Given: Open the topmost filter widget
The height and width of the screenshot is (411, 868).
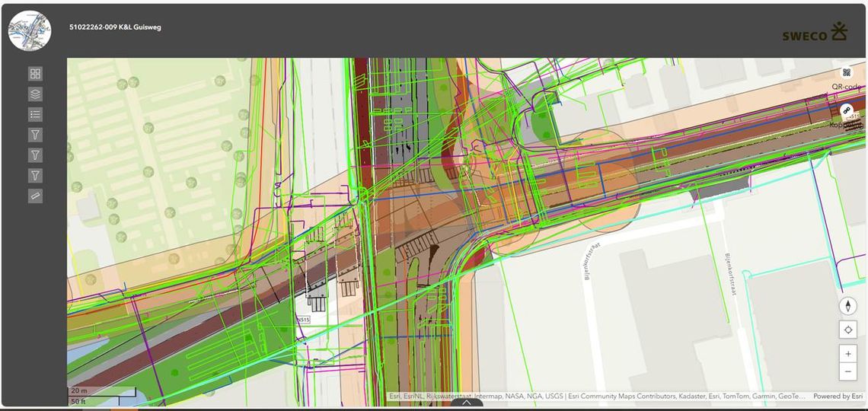Looking at the screenshot, I should (x=36, y=135).
